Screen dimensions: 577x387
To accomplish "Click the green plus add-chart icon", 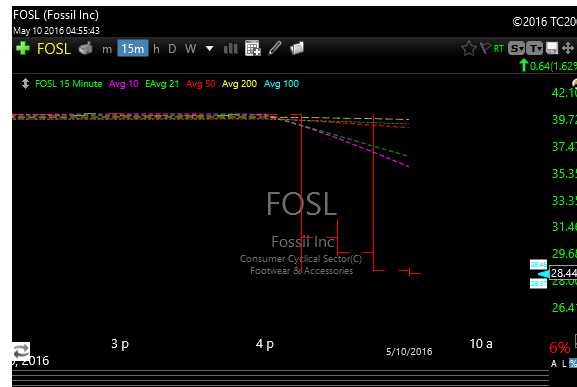I will coord(23,48).
